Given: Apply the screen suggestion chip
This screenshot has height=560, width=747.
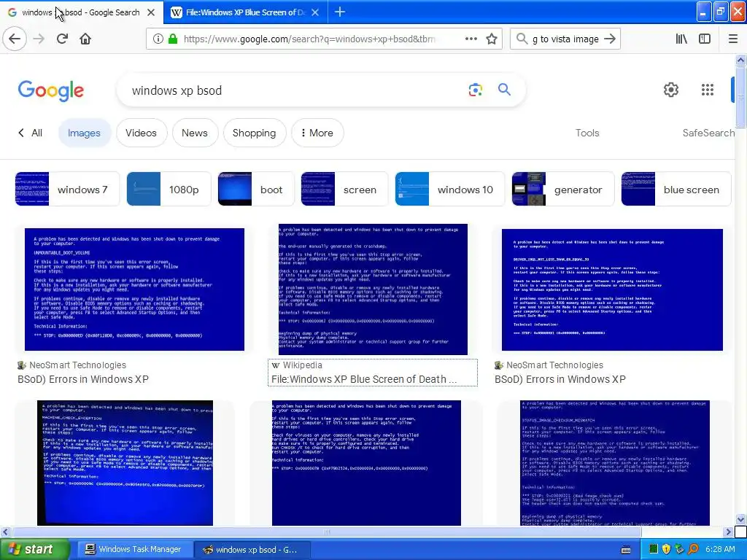Looking at the screenshot, I should [x=344, y=189].
